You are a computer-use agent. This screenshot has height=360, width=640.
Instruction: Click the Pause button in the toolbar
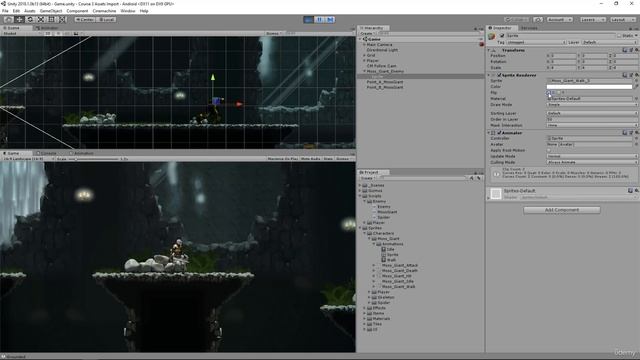click(320, 19)
